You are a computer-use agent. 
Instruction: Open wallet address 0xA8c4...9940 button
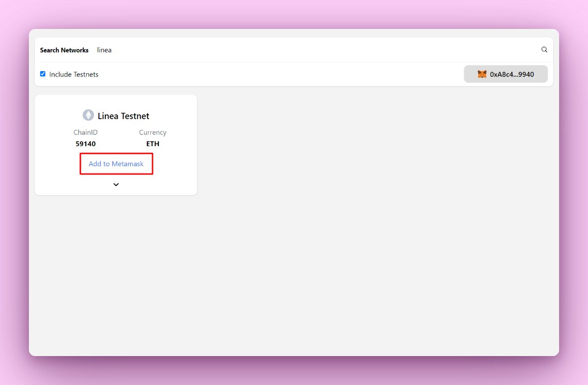pyautogui.click(x=506, y=74)
